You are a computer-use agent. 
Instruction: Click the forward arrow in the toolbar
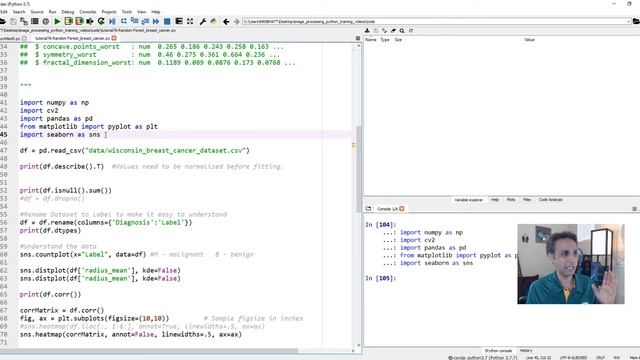(x=236, y=21)
